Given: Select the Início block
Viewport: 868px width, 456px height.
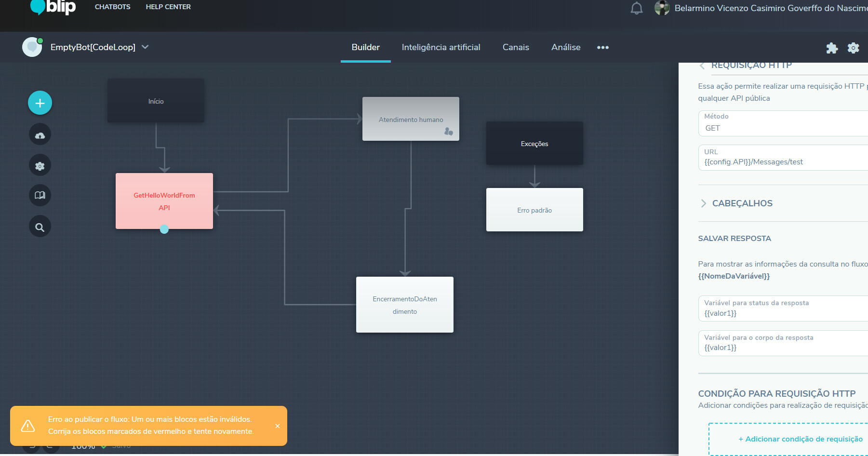Looking at the screenshot, I should [x=156, y=100].
